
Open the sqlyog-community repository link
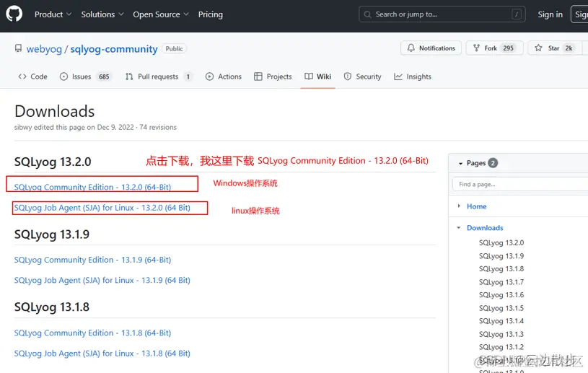[x=114, y=49]
